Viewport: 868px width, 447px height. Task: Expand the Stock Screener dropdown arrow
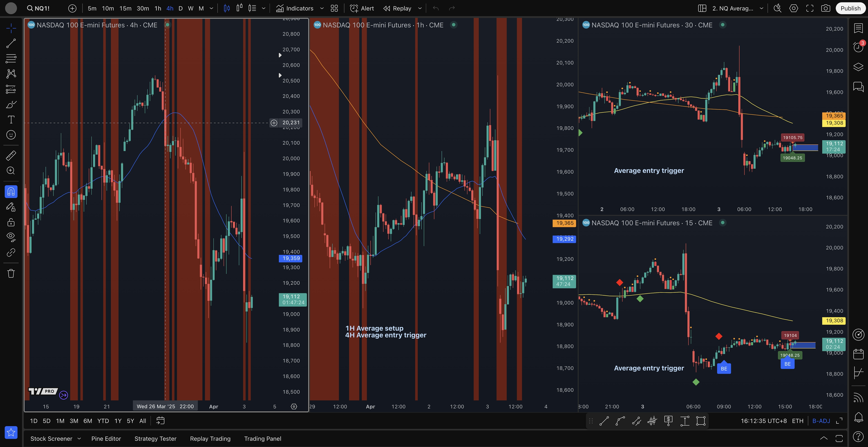tap(79, 438)
